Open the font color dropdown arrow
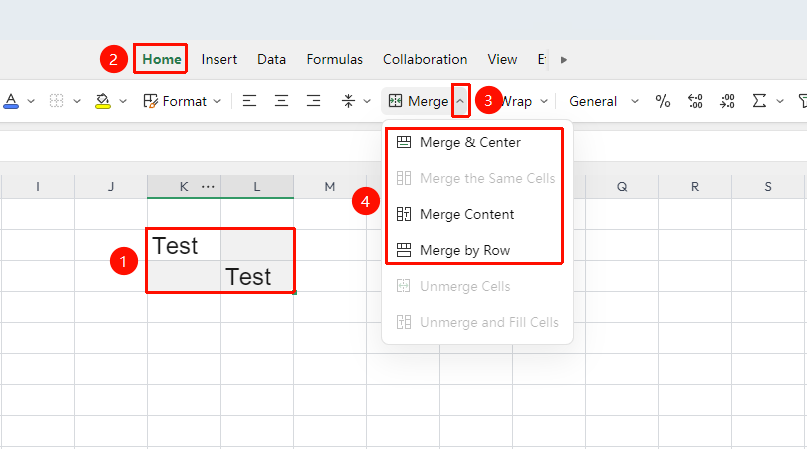This screenshot has height=449, width=807. (31, 101)
